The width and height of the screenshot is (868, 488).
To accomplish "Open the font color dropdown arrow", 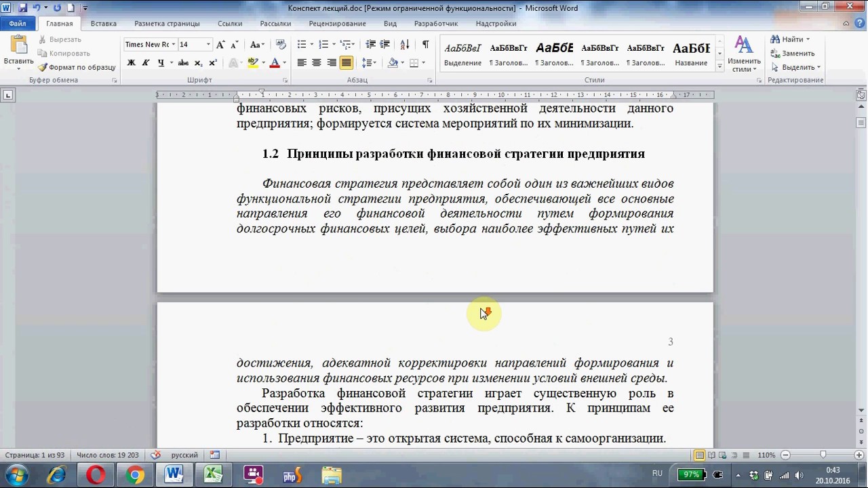I will click(x=284, y=63).
